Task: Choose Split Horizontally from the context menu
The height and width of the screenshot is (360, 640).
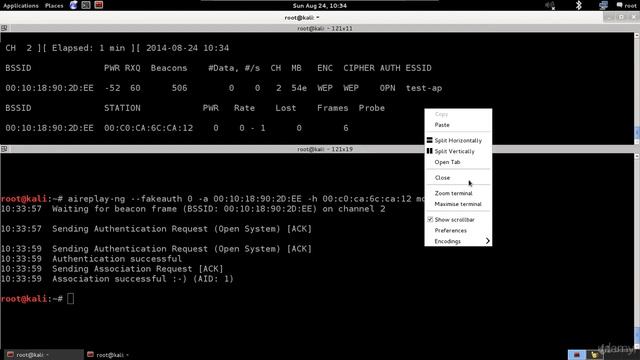Action: [x=458, y=140]
